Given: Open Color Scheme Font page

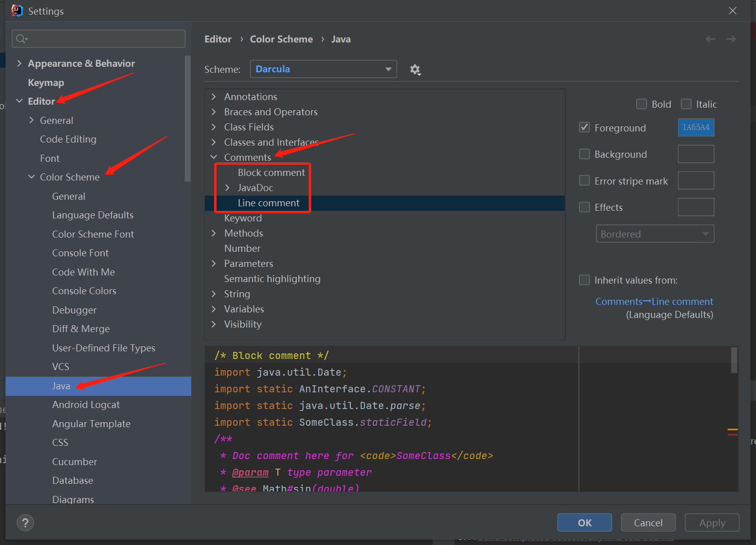Looking at the screenshot, I should pyautogui.click(x=93, y=234).
